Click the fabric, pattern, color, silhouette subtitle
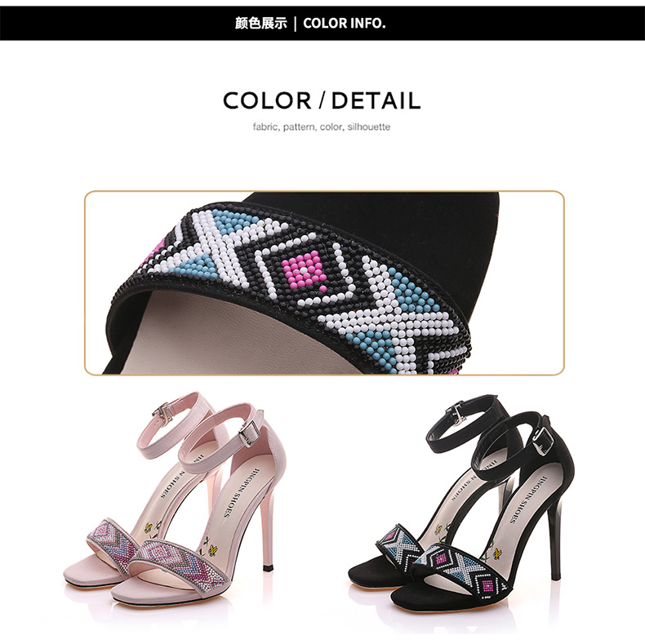This screenshot has width=645, height=644. tap(322, 127)
